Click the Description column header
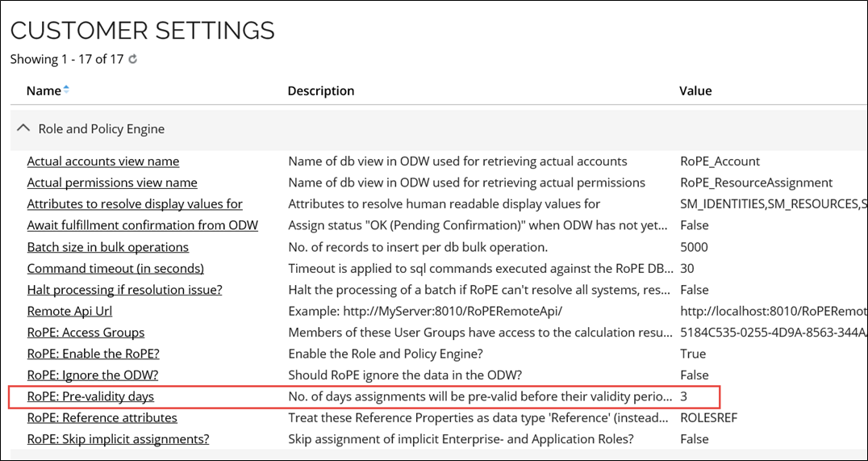 321,90
